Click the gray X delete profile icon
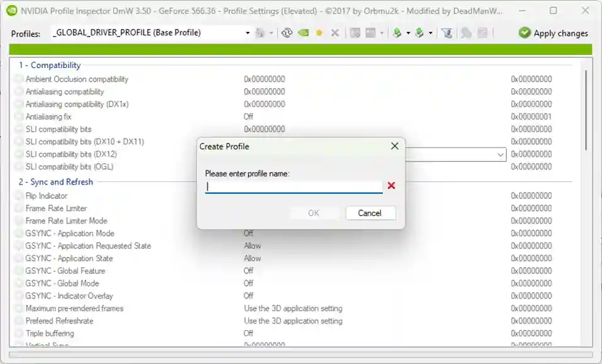Image resolution: width=602 pixels, height=364 pixels. (335, 33)
